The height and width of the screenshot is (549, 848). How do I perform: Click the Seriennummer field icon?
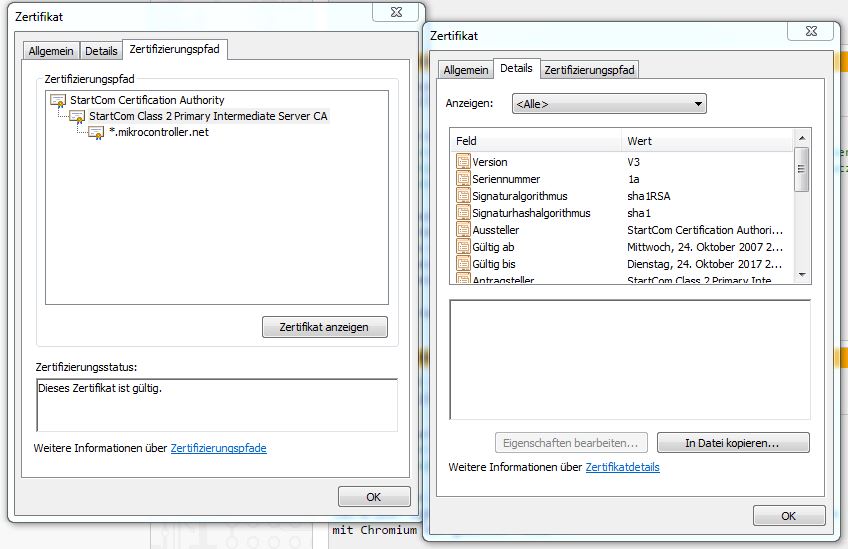point(463,178)
